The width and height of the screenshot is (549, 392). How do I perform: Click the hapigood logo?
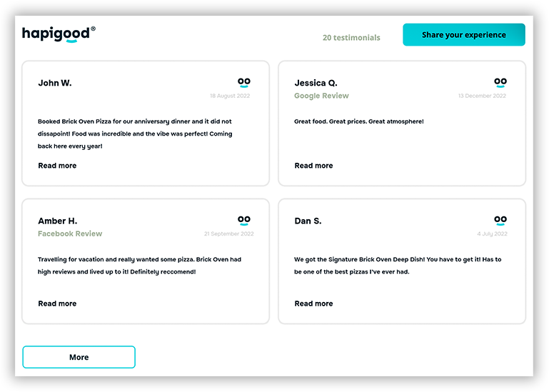[58, 34]
